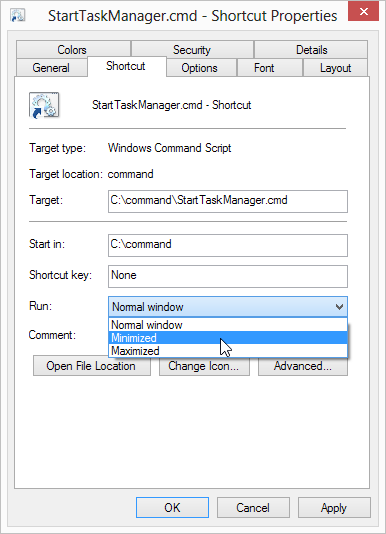Choose Normal window from Run list
This screenshot has width=386, height=534.
228,325
